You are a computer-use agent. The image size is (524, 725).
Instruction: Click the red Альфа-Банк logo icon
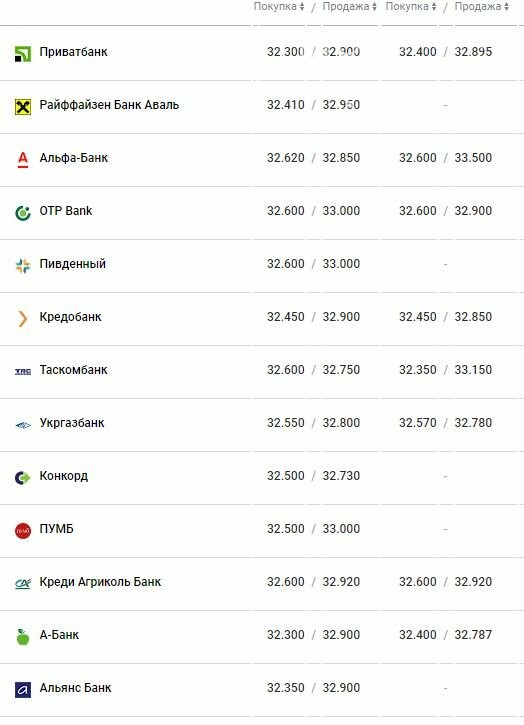23,160
